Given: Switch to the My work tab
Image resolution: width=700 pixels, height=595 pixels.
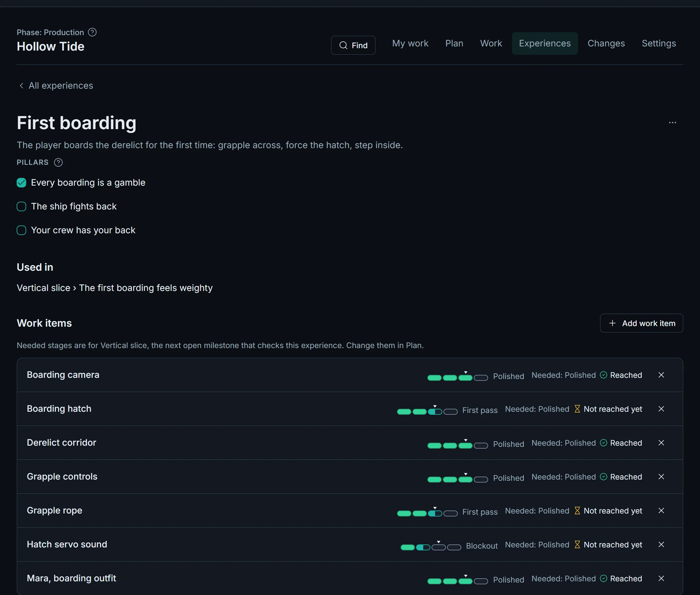Looking at the screenshot, I should (410, 43).
